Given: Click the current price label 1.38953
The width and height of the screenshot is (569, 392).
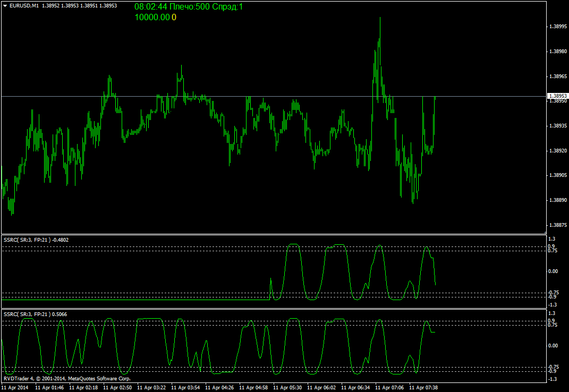Looking at the screenshot, I should coord(557,96).
